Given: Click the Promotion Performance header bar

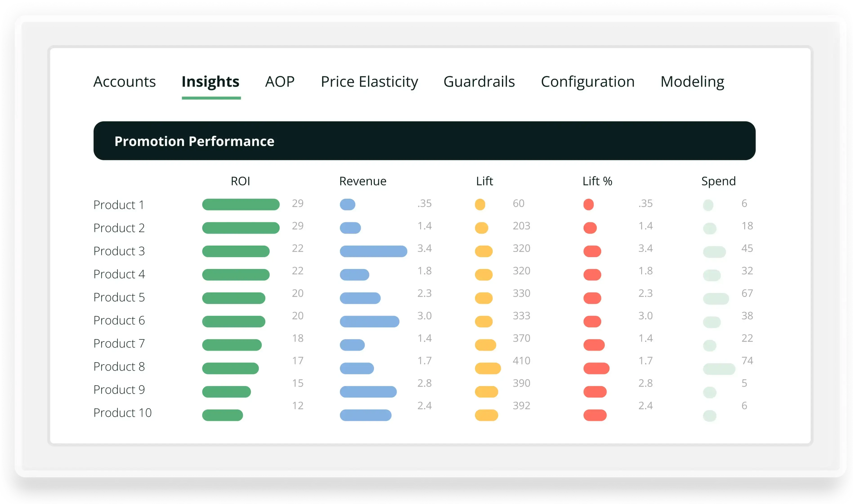Looking at the screenshot, I should (x=424, y=141).
